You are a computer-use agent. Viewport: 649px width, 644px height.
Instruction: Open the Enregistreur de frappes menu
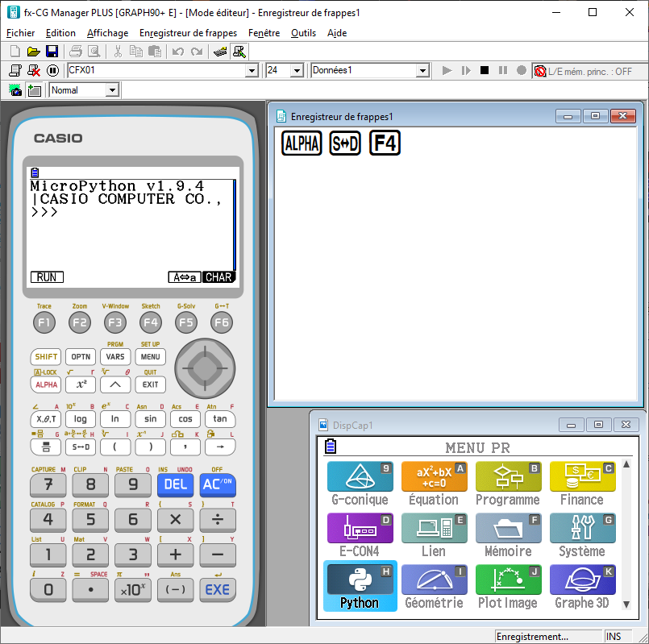[x=189, y=33]
